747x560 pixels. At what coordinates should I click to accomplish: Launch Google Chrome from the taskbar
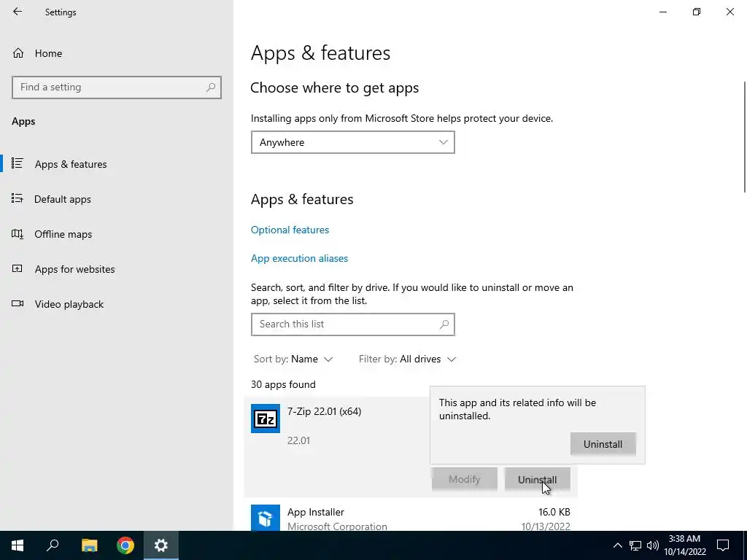tap(125, 545)
